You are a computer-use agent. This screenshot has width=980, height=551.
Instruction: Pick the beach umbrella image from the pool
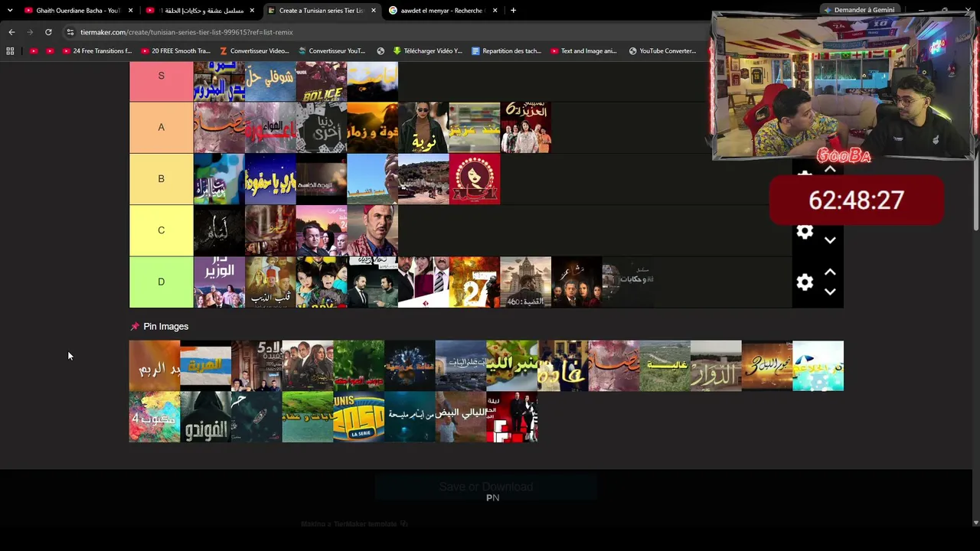pos(818,366)
